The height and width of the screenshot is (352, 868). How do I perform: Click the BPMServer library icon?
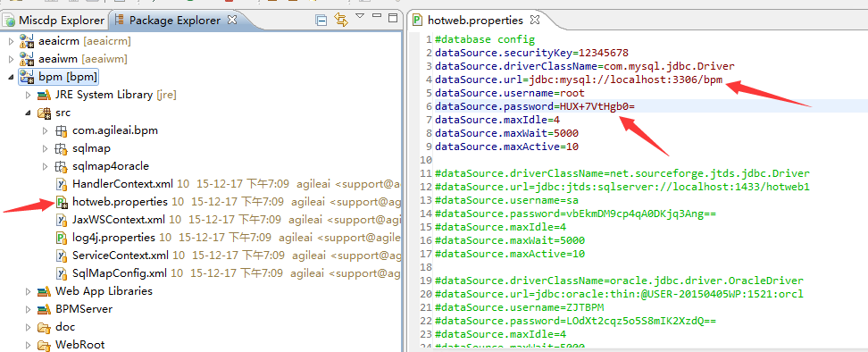coord(45,309)
